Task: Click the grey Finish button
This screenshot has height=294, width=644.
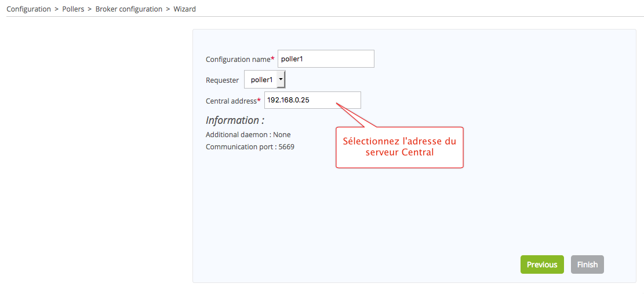Action: click(x=587, y=264)
